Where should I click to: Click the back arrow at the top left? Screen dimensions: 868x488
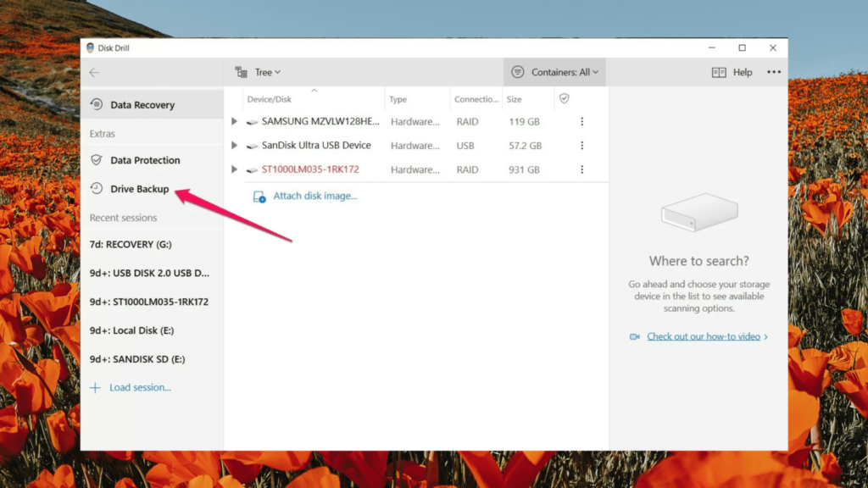[x=94, y=72]
